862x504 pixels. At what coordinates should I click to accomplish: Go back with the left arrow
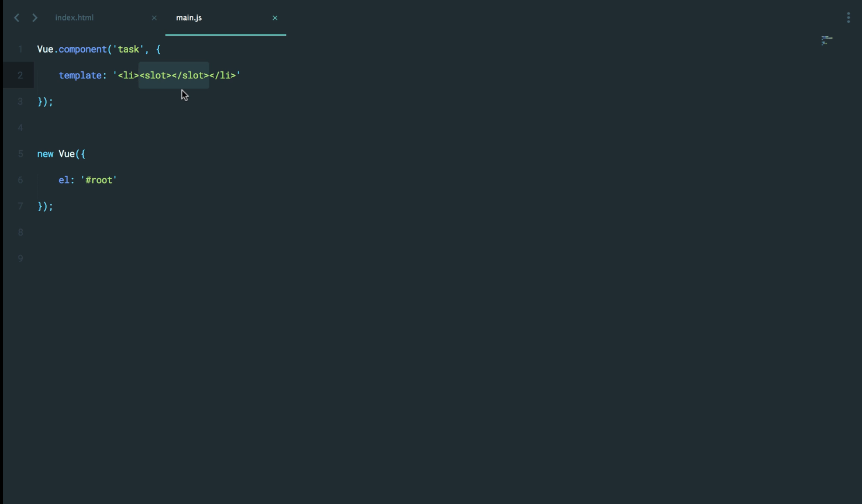tap(16, 18)
